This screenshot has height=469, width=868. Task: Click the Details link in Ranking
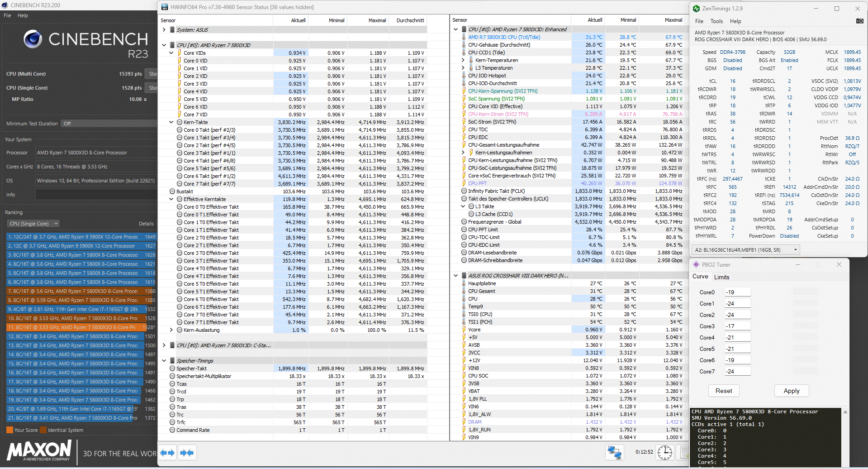pyautogui.click(x=146, y=224)
